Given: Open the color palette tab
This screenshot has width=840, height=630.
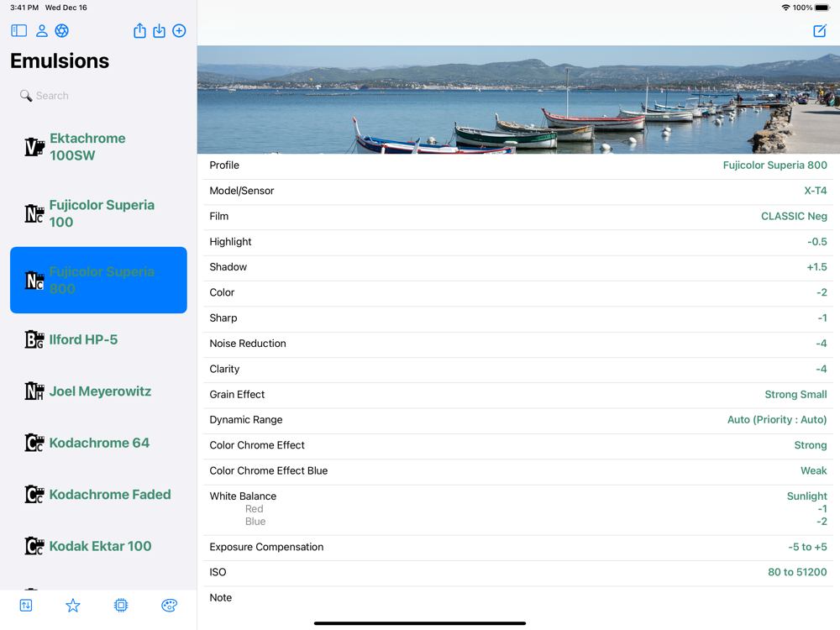Looking at the screenshot, I should [x=169, y=606].
